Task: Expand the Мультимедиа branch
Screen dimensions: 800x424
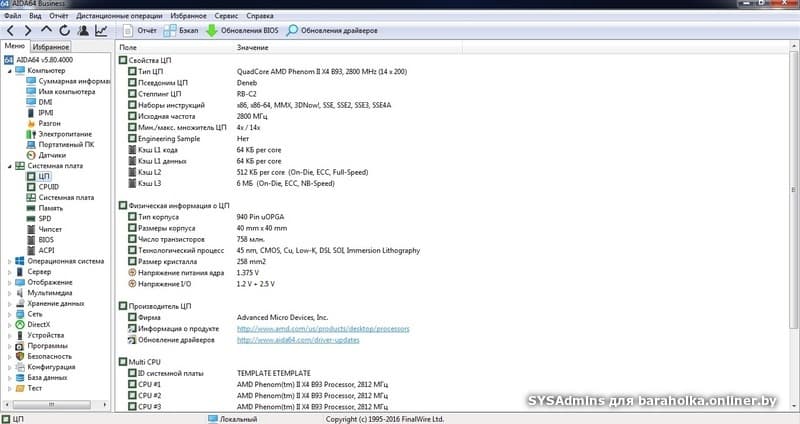Action: point(9,293)
